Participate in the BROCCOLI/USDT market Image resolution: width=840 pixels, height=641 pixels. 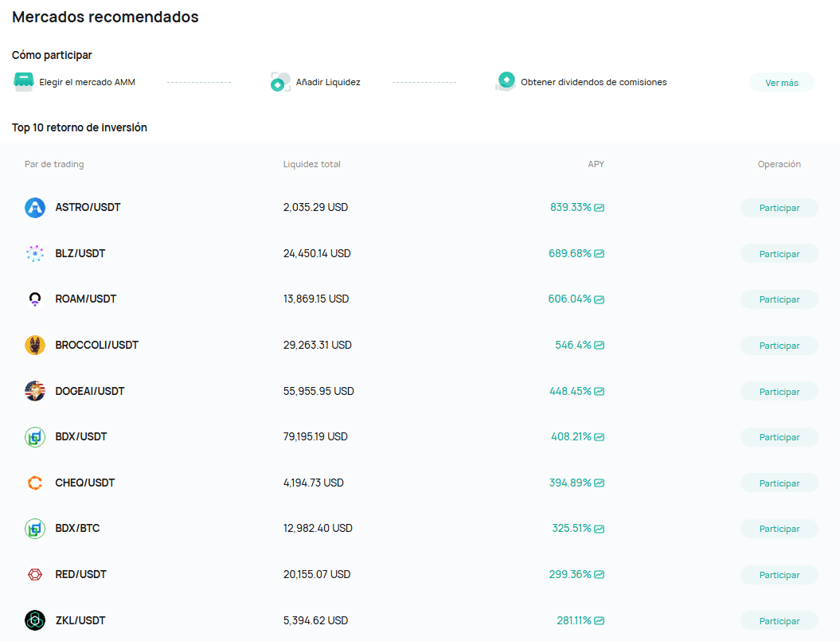(779, 346)
